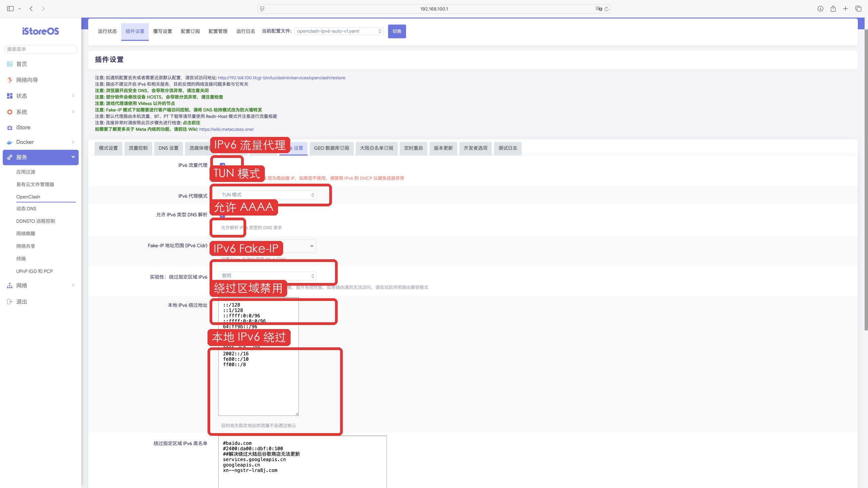Viewport: 868px width, 488px height.
Task: Open the reader view icon in address bar
Action: [262, 9]
